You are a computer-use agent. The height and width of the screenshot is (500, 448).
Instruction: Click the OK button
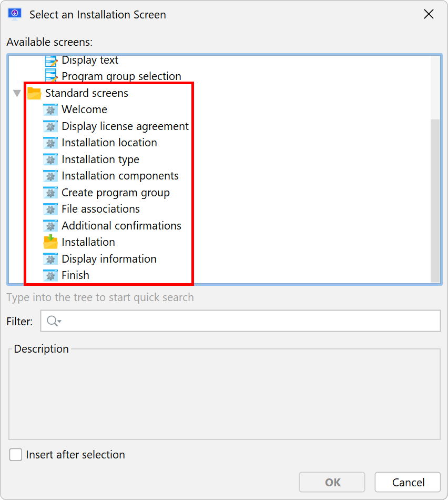[332, 482]
